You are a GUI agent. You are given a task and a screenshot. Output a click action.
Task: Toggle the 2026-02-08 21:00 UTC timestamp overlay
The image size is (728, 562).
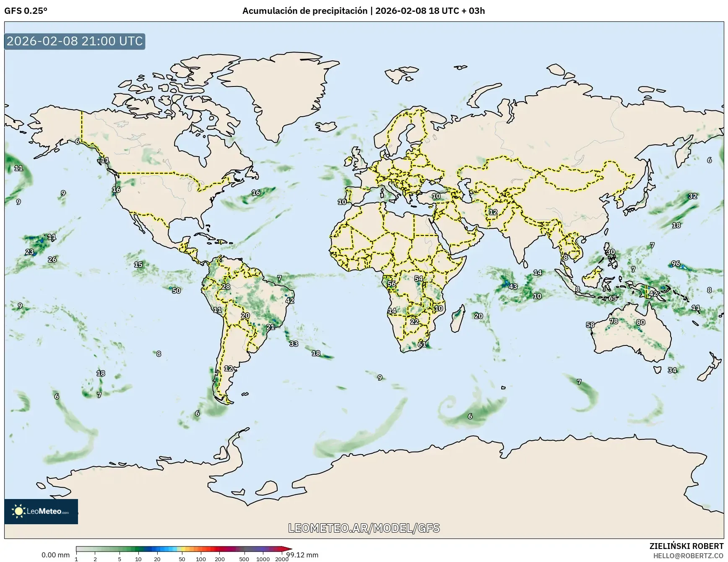[x=74, y=41]
